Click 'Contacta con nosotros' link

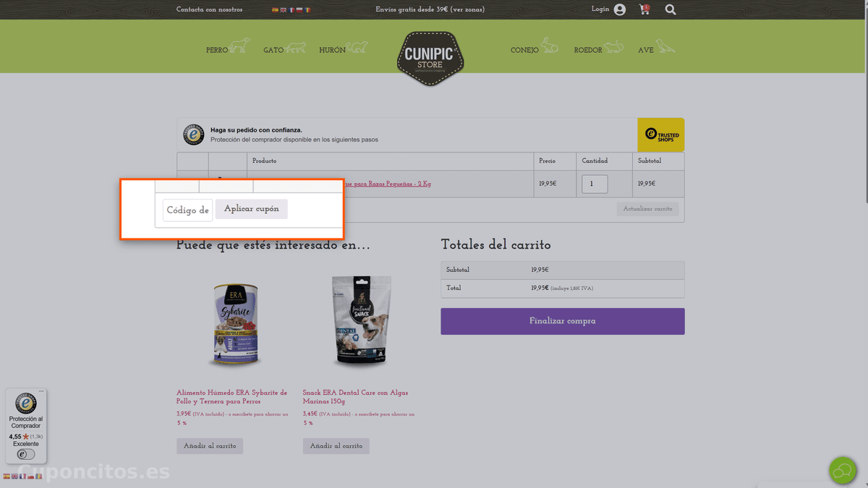[210, 9]
